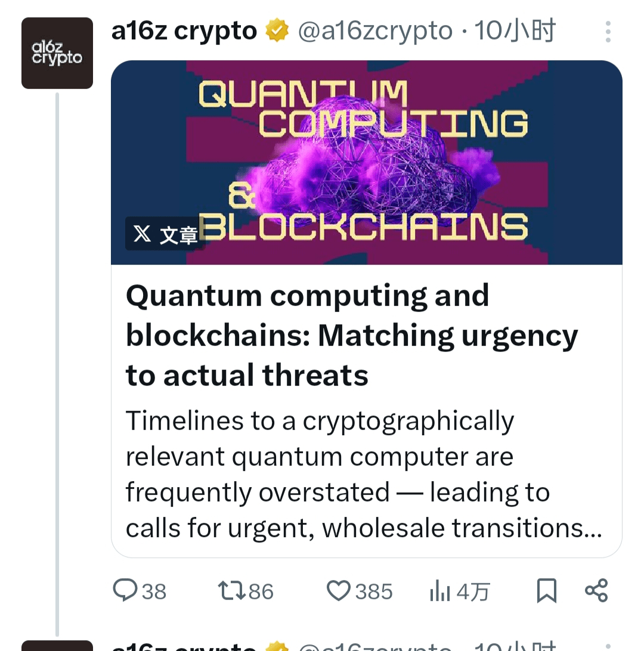Reply to the quantum computing post
The width and height of the screenshot is (644, 651).
(x=126, y=591)
